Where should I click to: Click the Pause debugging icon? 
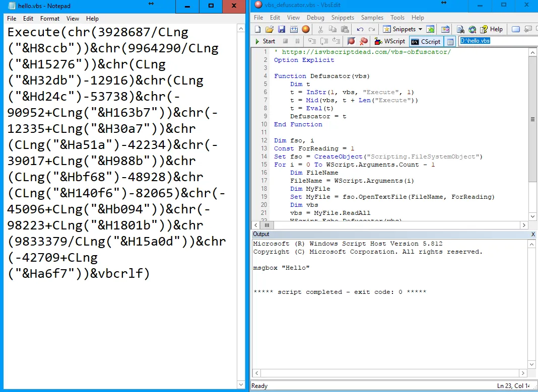point(297,41)
